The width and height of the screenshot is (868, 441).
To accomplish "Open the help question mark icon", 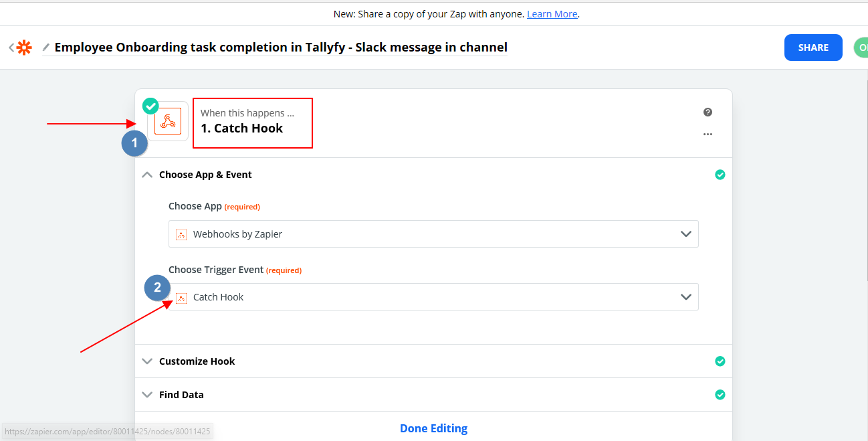I will pos(708,112).
